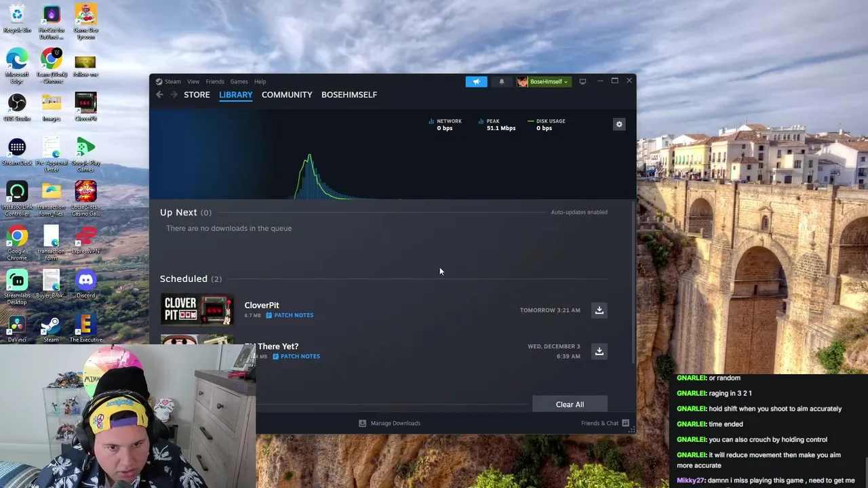The width and height of the screenshot is (868, 488).
Task: Open Friends & Chat
Action: point(605,423)
